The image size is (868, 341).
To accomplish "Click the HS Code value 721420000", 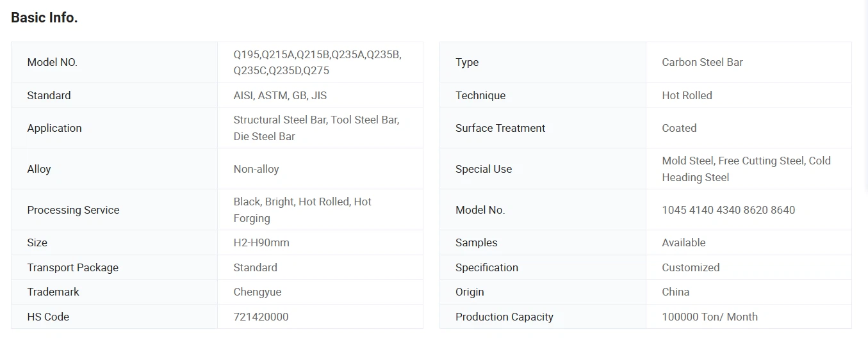I will tap(261, 317).
